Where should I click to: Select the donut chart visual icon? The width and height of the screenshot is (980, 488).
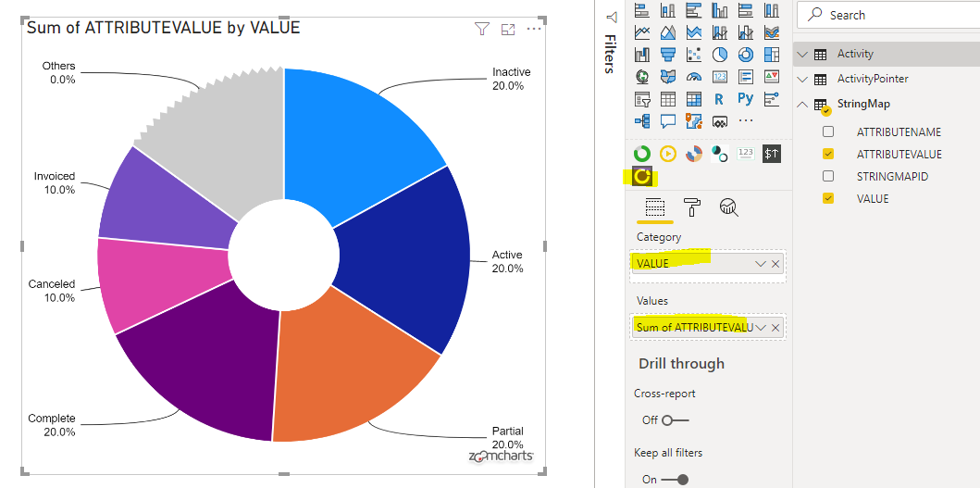(746, 55)
